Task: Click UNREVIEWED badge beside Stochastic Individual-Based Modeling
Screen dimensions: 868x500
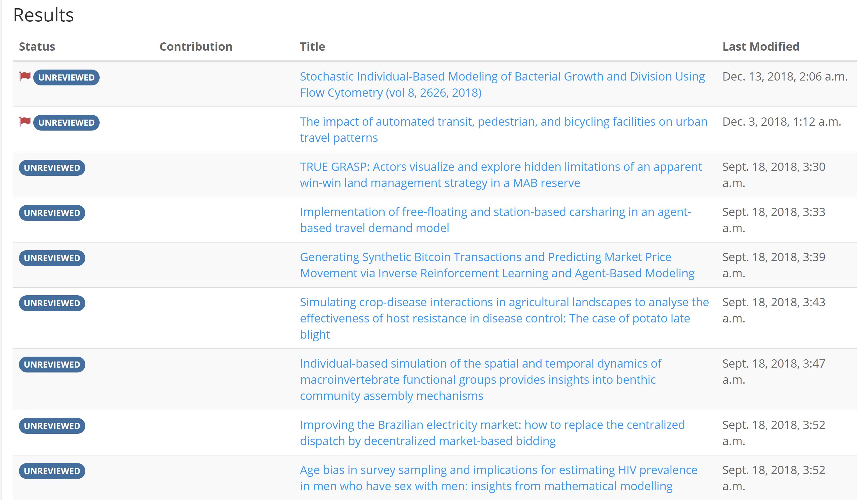Action: (x=66, y=77)
